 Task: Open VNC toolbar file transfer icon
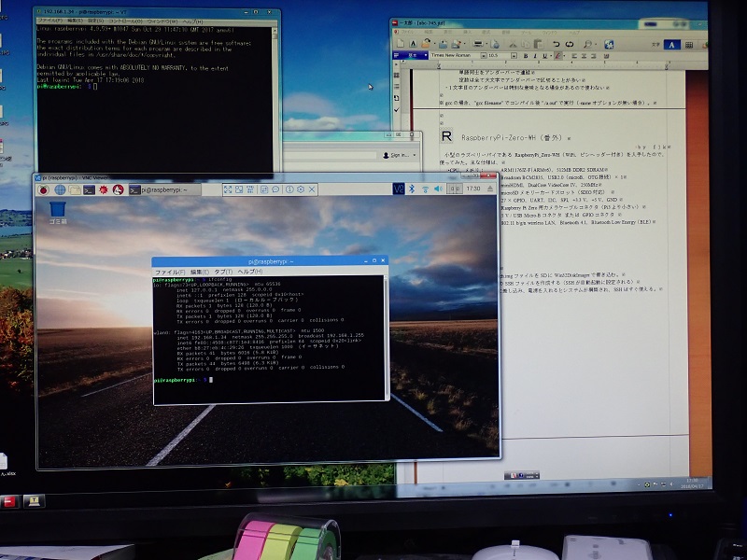pos(264,189)
